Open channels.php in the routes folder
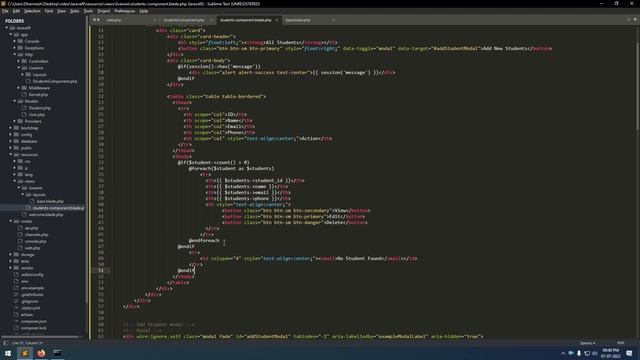 tap(36, 235)
